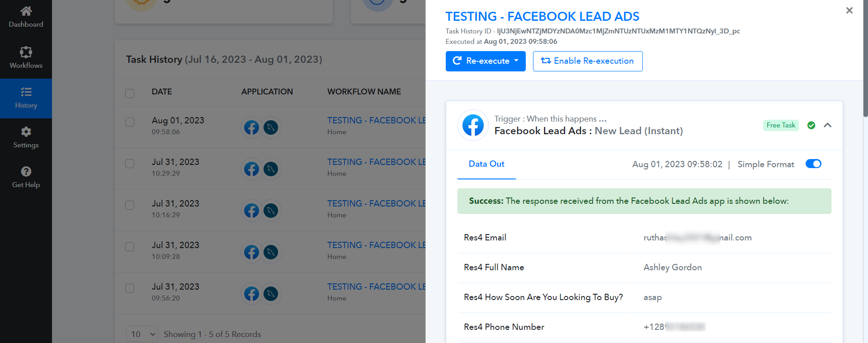Check the Aug 01, 2023 09:58:06 row

click(x=130, y=122)
